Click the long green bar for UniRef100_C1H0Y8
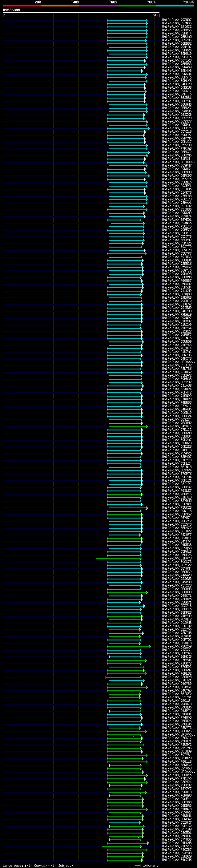Viewport: 197px width, 868px height. pos(119,558)
